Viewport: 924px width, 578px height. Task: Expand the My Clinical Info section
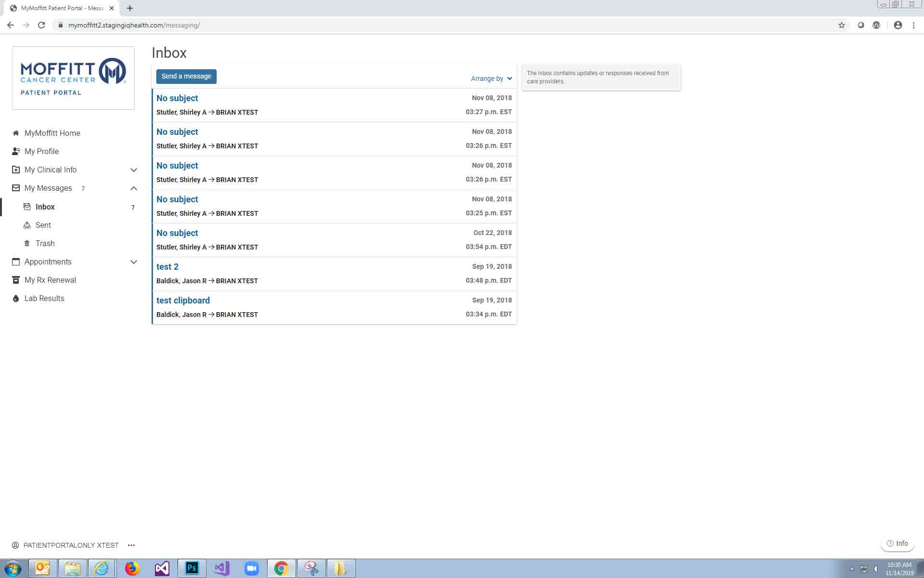pyautogui.click(x=134, y=170)
